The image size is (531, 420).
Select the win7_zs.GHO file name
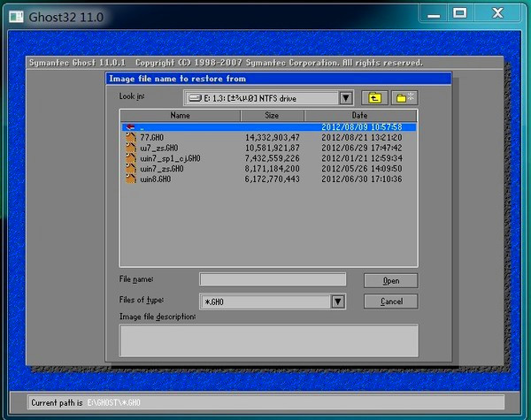162,169
